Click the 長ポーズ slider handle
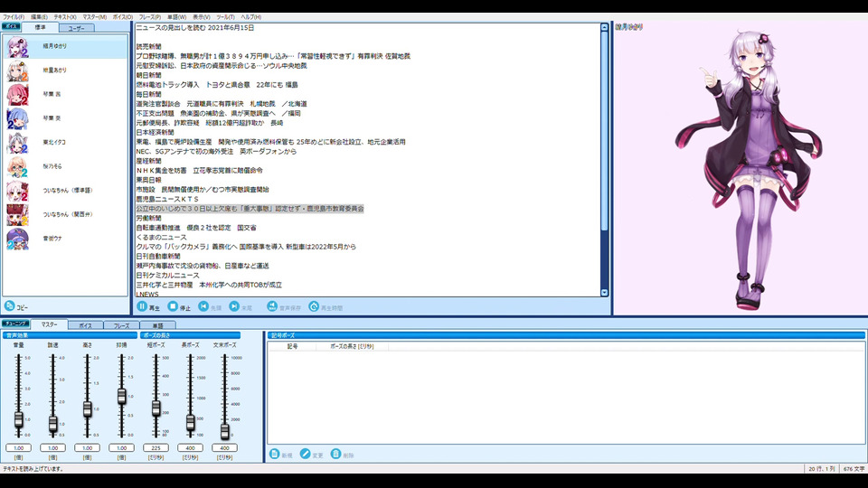The height and width of the screenshot is (488, 868). [191, 423]
